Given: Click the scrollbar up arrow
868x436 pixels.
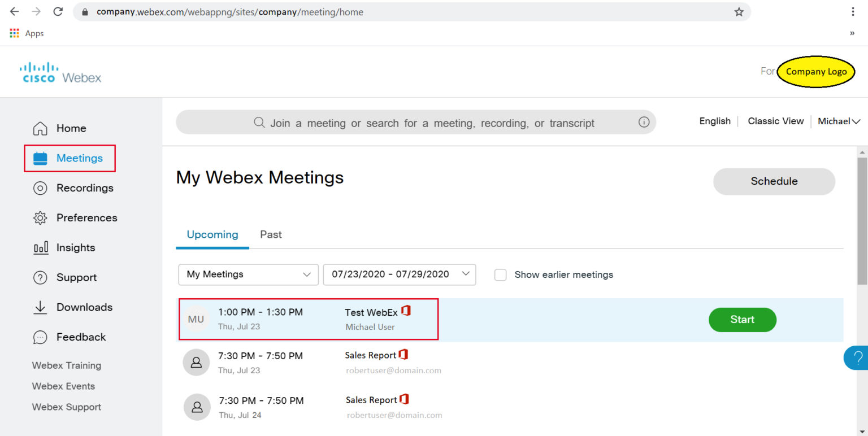Looking at the screenshot, I should 862,152.
